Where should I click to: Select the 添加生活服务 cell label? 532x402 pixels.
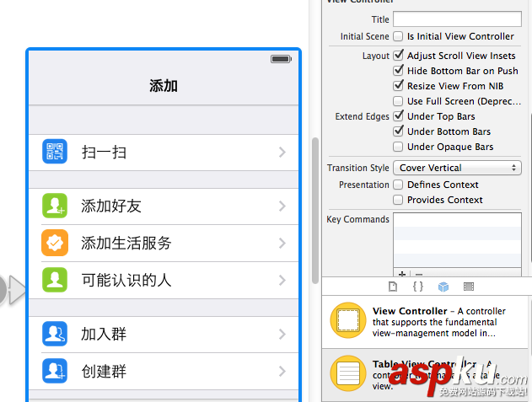click(x=126, y=244)
